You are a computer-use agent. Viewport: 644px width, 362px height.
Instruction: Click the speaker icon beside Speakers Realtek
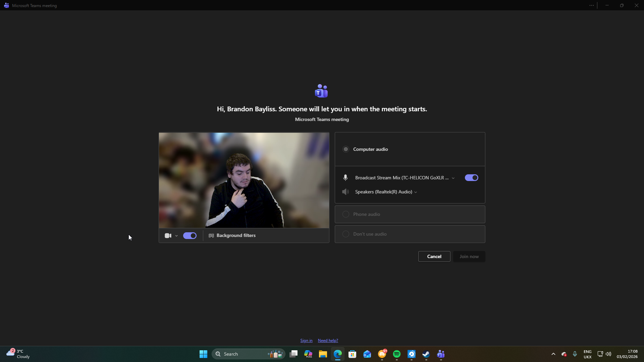pyautogui.click(x=345, y=192)
